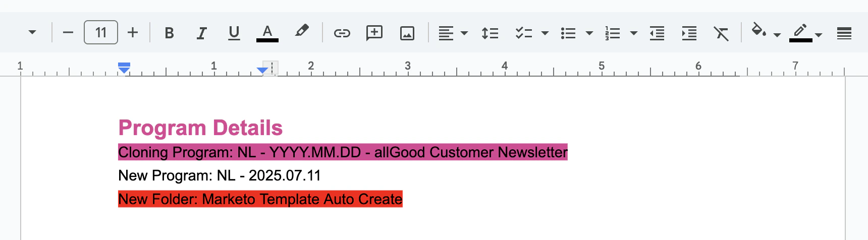
Task: Increase font size with plus button
Action: point(133,32)
